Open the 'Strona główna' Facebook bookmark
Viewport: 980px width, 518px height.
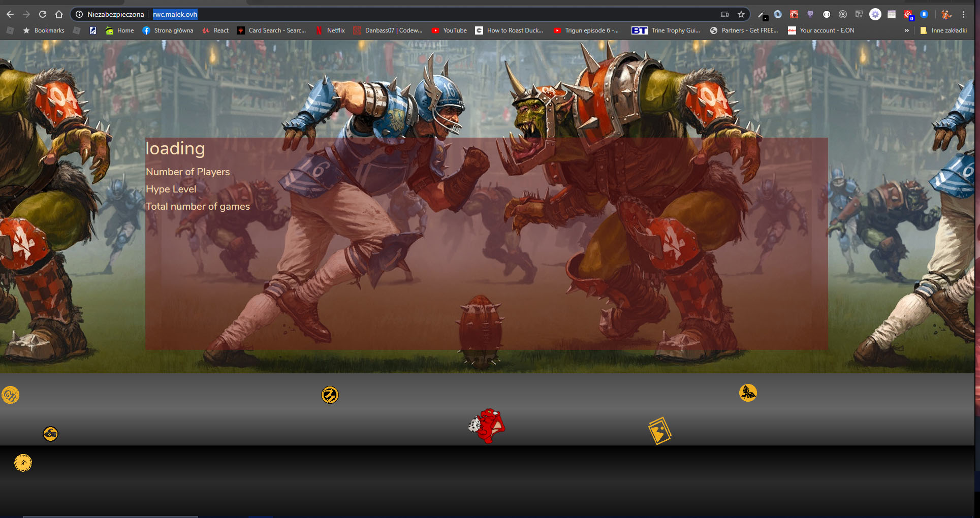click(168, 30)
